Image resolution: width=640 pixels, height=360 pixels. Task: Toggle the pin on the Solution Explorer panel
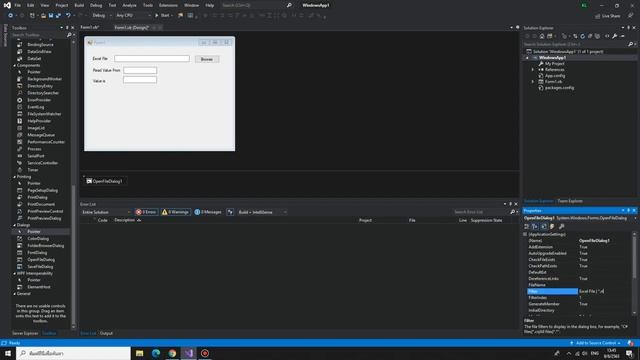pos(629,28)
